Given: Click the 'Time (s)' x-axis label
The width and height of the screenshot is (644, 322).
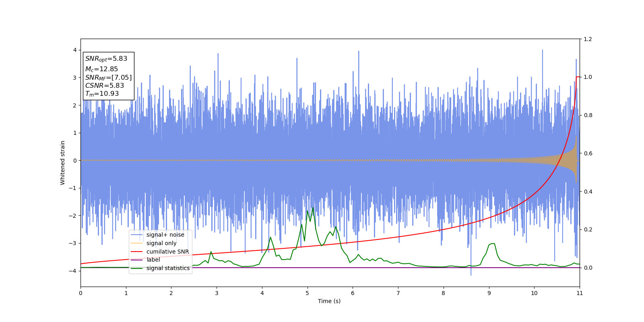Looking at the screenshot, I should pyautogui.click(x=329, y=301).
